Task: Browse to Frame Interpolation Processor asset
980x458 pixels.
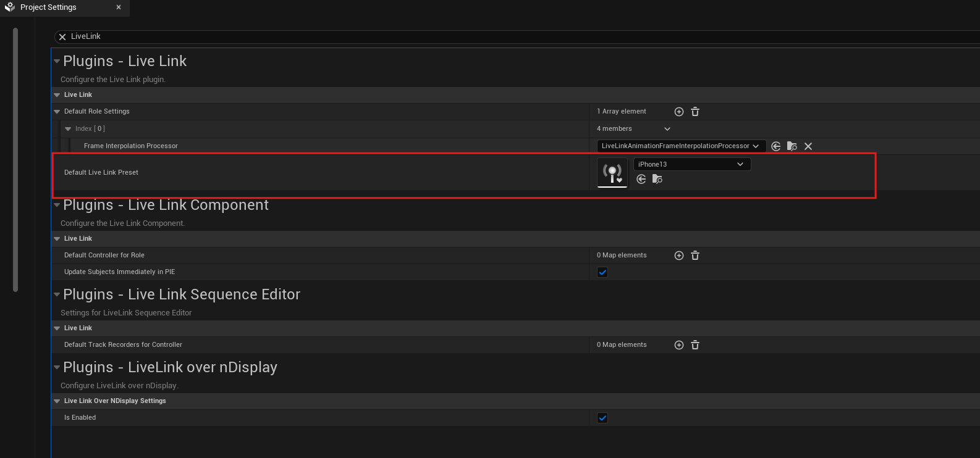Action: point(792,146)
